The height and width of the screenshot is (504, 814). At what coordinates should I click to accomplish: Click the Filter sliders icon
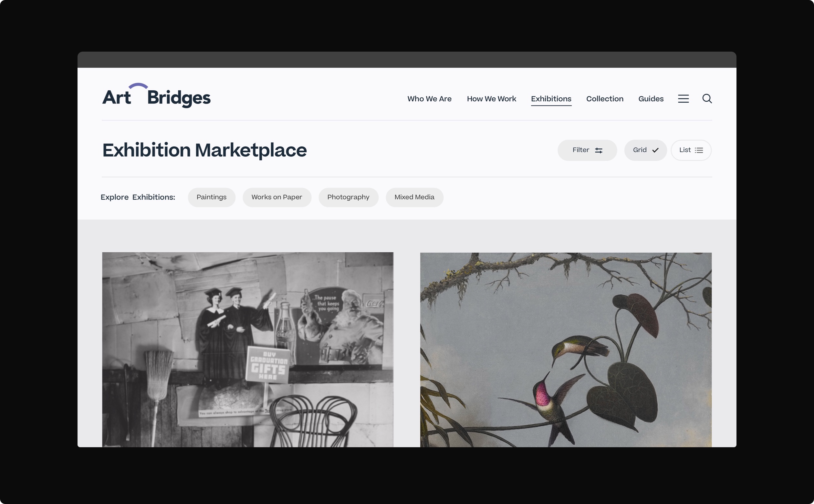(x=599, y=150)
